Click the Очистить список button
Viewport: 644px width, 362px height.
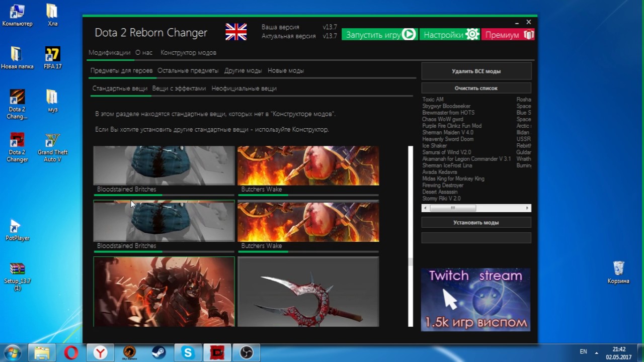click(476, 88)
